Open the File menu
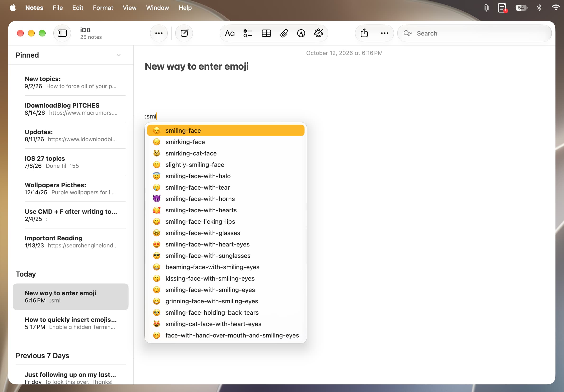 point(58,8)
